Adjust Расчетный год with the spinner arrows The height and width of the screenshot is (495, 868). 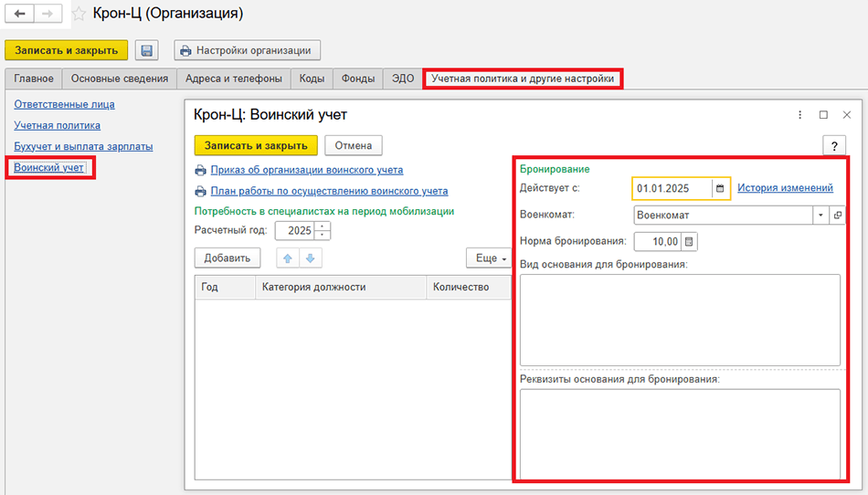click(x=322, y=230)
